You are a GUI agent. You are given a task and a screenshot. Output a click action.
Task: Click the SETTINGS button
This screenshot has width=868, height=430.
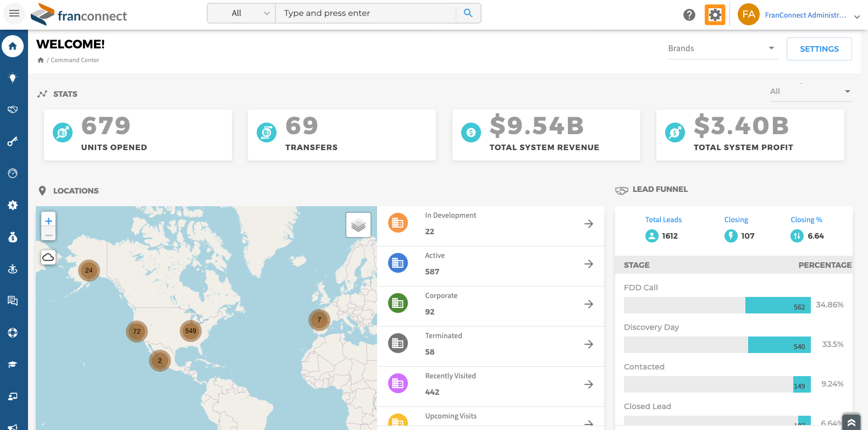coord(819,49)
